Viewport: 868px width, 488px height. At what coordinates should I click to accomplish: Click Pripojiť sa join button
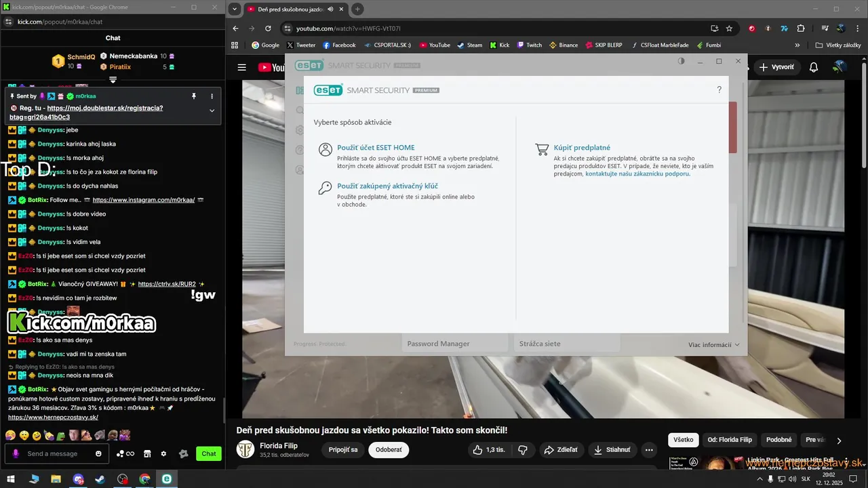click(343, 450)
